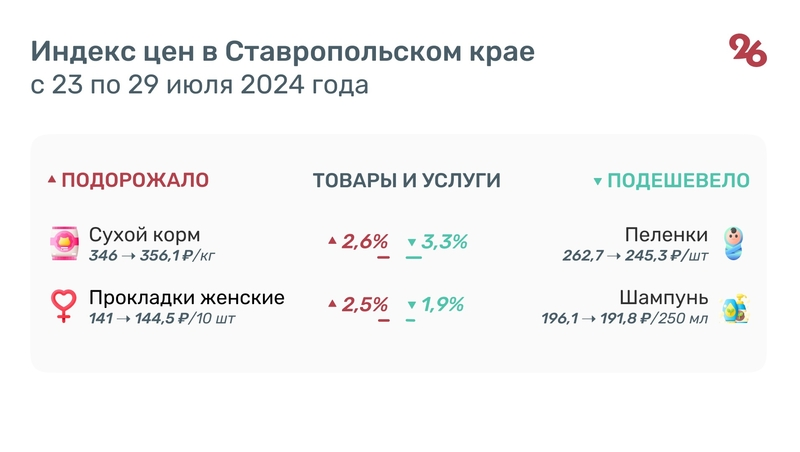
Task: Click the title Индекс цен в Ставропольском крае
Action: (282, 51)
